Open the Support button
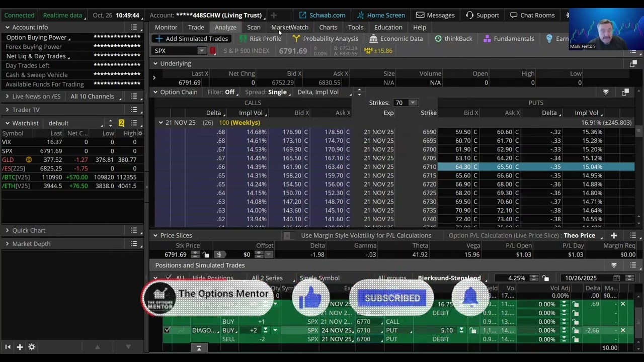The height and width of the screenshot is (362, 644). pyautogui.click(x=482, y=15)
